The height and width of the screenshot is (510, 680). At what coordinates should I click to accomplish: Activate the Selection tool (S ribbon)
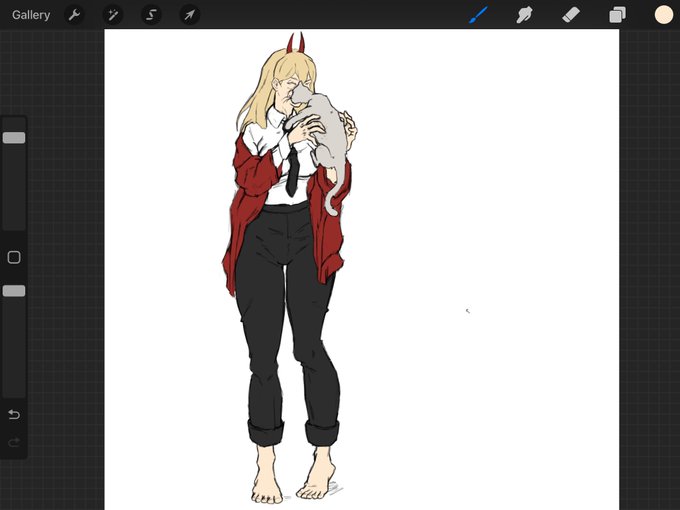pyautogui.click(x=151, y=15)
